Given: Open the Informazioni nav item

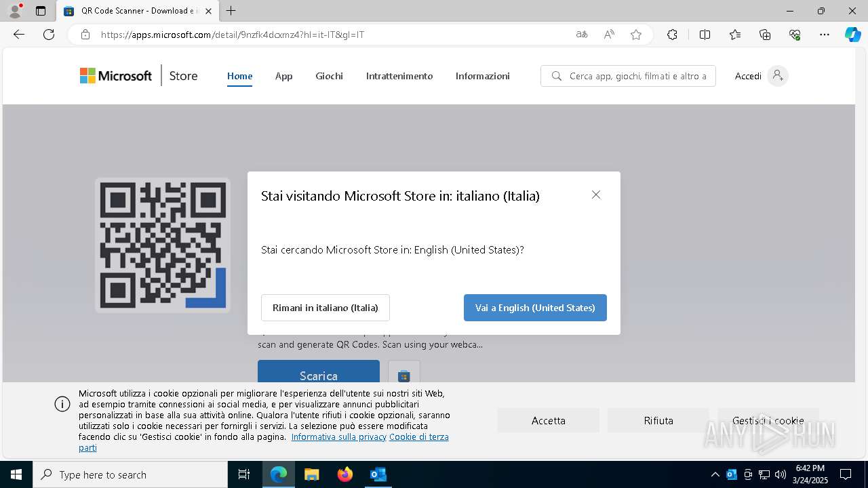Looking at the screenshot, I should coord(483,76).
